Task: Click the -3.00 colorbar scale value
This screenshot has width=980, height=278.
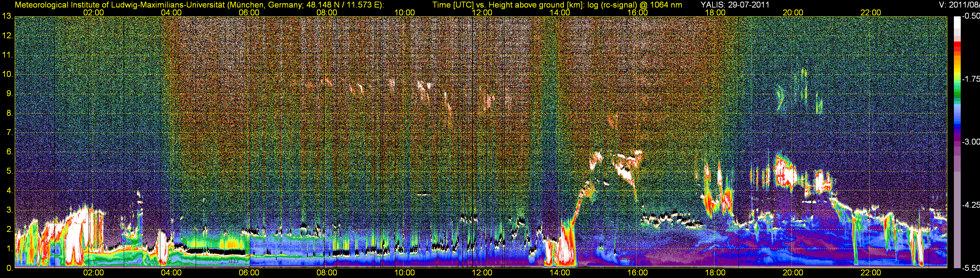Action: point(971,142)
